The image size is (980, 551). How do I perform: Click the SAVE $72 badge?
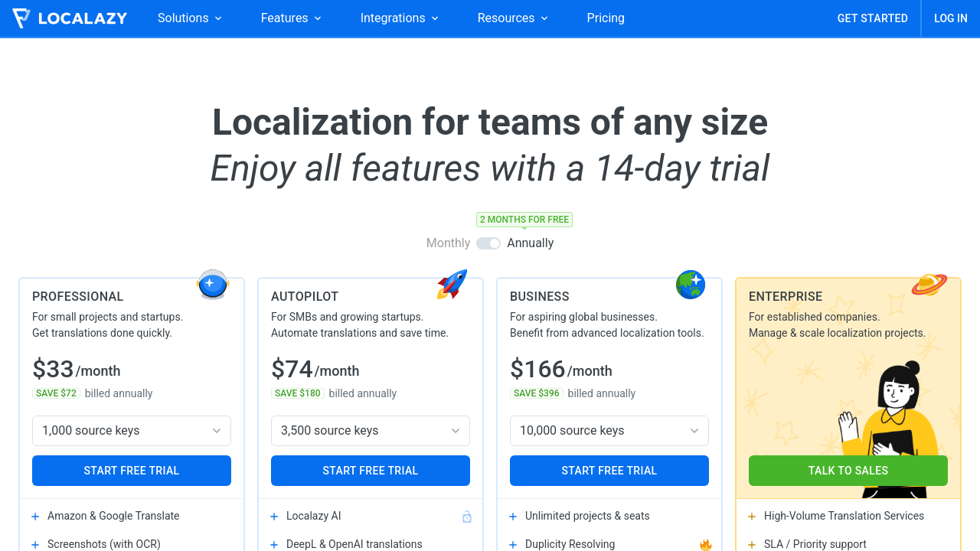pos(57,393)
